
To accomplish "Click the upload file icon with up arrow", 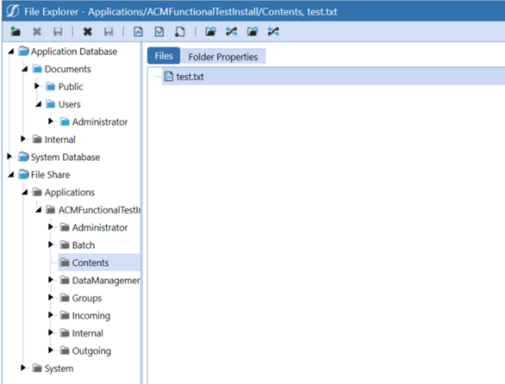I will tap(138, 32).
